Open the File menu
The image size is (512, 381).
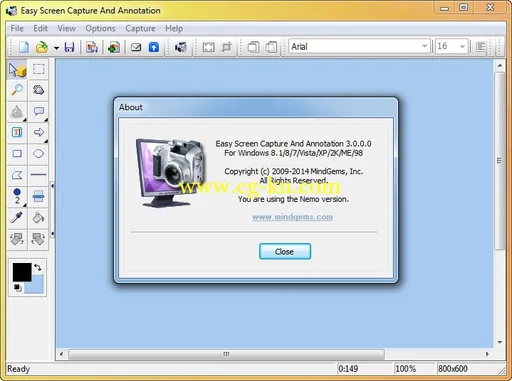pos(17,28)
